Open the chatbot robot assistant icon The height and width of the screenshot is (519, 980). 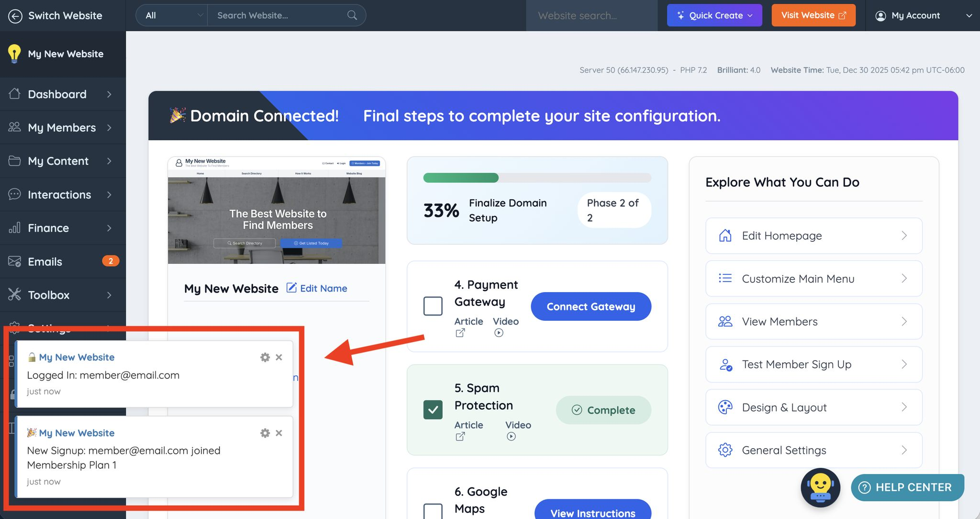coord(820,487)
